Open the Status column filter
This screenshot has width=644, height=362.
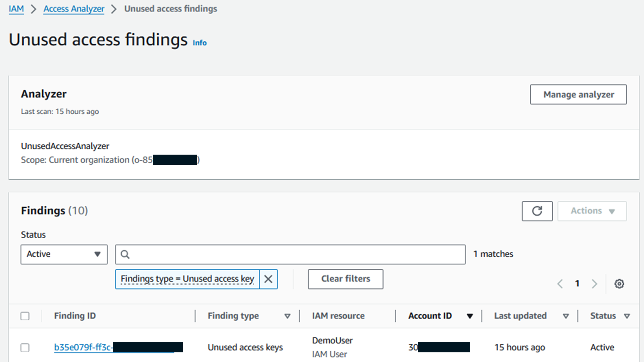(x=628, y=316)
